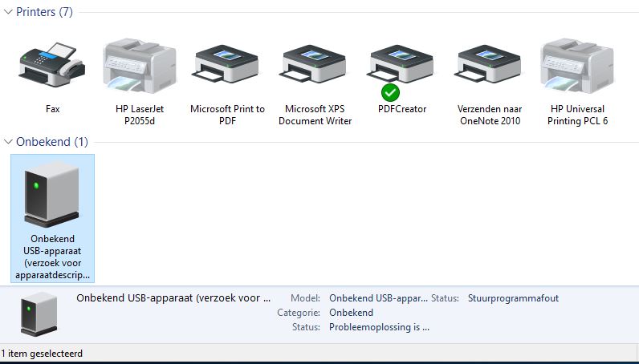
Task: Click the device icon in details pane
Action: coord(39,314)
